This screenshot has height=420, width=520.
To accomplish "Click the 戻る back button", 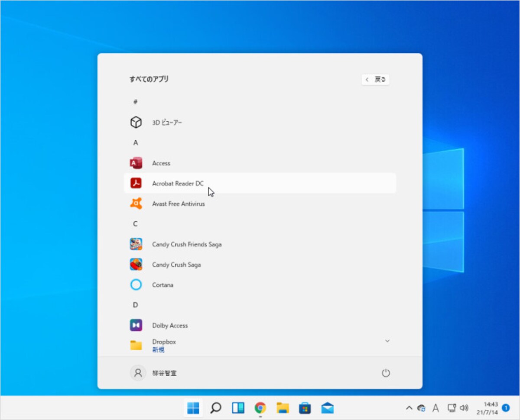I will point(376,80).
